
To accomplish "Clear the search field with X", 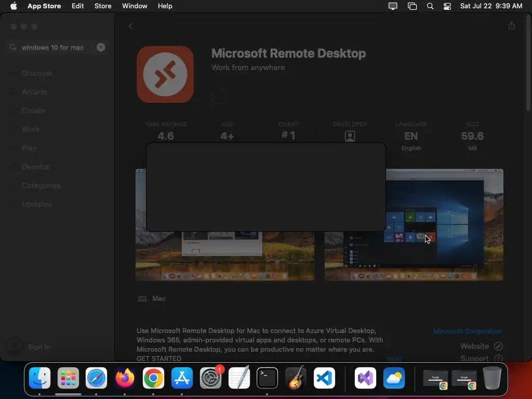I will click(x=101, y=47).
